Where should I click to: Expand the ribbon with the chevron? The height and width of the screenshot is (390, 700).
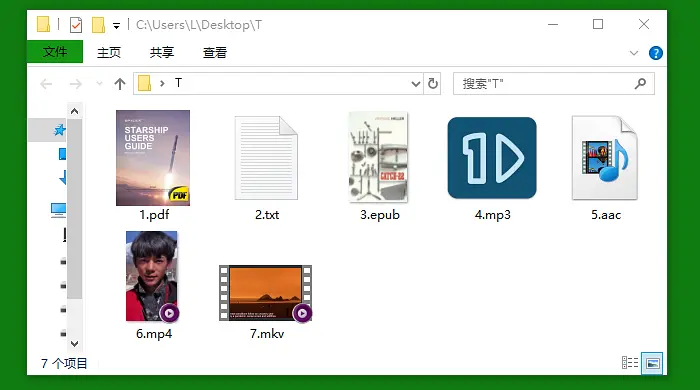(x=633, y=53)
